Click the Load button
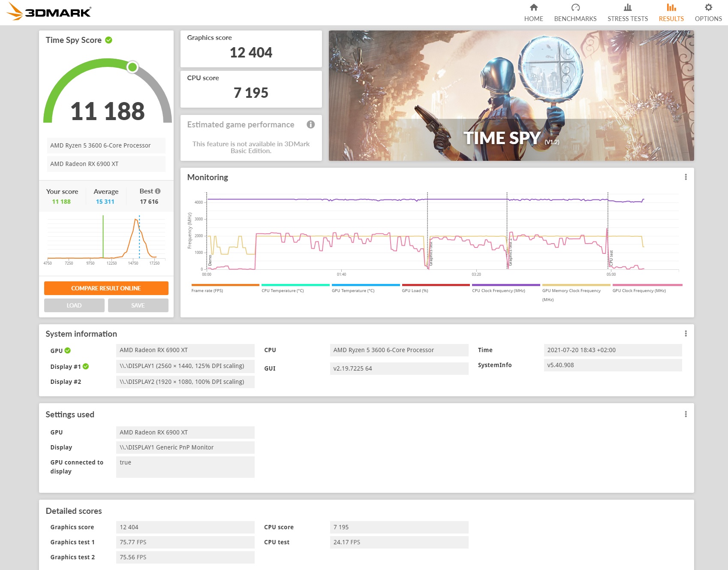 pos(74,305)
